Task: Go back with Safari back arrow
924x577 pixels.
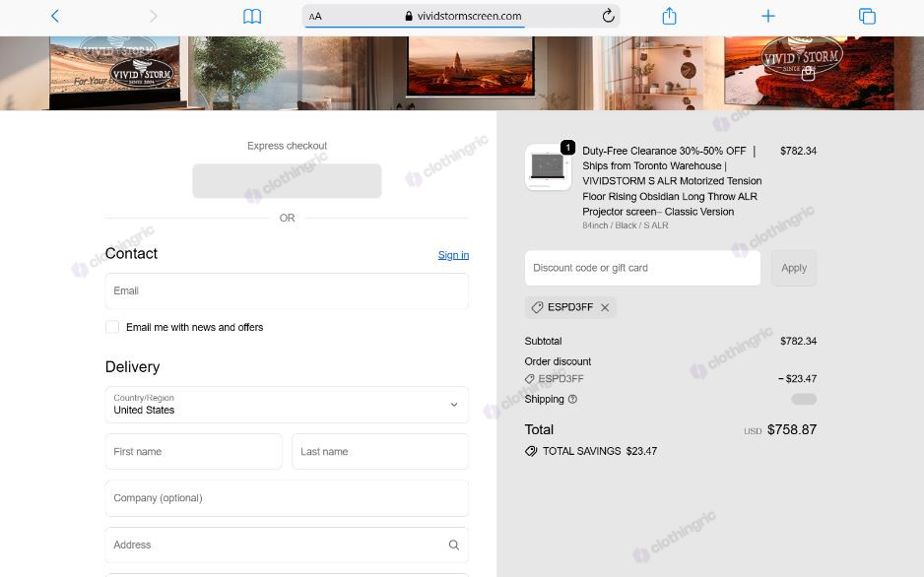Action: click(55, 16)
